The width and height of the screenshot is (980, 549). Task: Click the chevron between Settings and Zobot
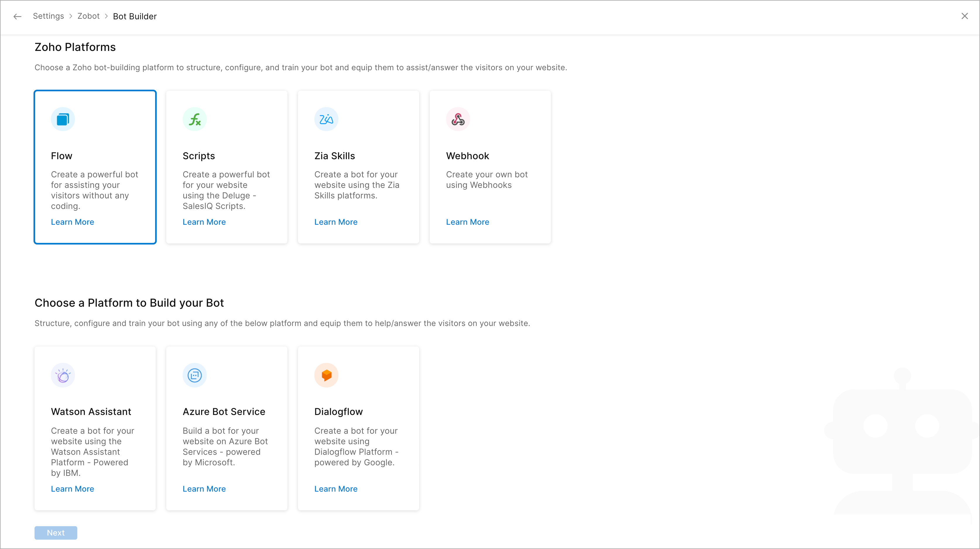pos(71,16)
